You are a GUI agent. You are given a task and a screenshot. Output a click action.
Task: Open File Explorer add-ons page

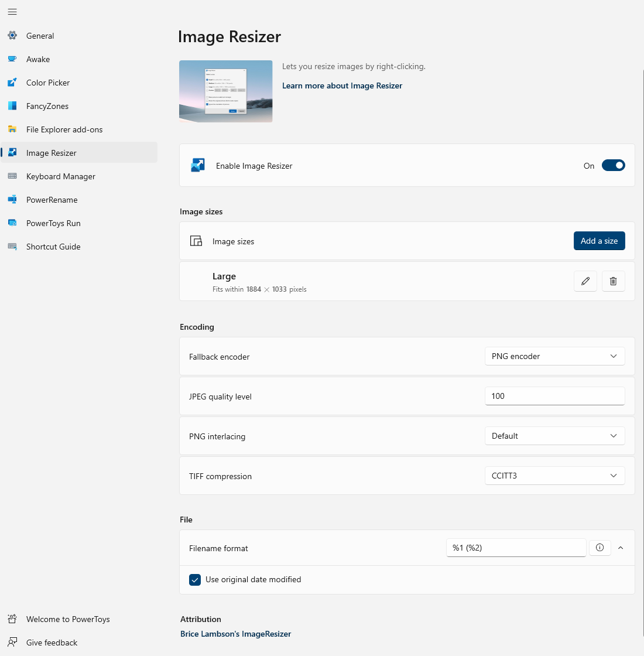79,129
